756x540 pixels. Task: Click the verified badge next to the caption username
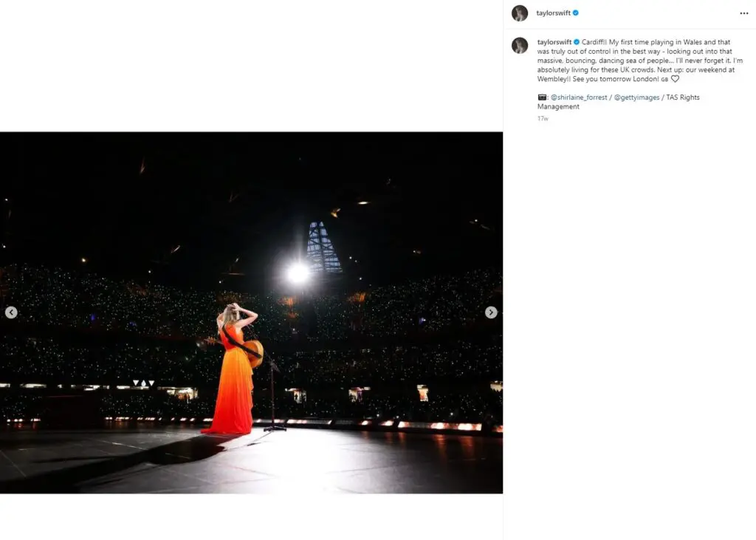577,42
